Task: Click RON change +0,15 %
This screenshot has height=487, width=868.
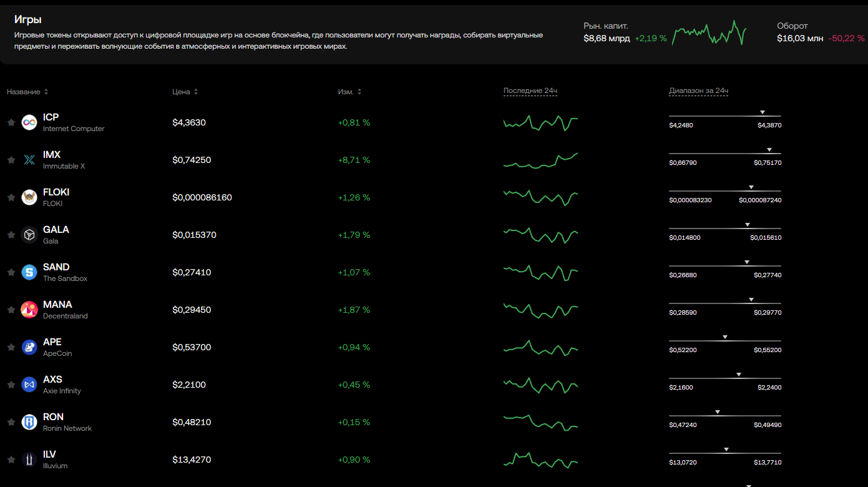Action: click(354, 422)
